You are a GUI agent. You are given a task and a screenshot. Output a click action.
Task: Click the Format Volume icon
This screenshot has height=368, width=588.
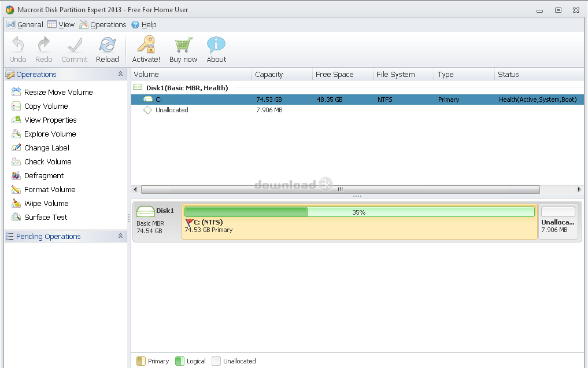coord(16,189)
